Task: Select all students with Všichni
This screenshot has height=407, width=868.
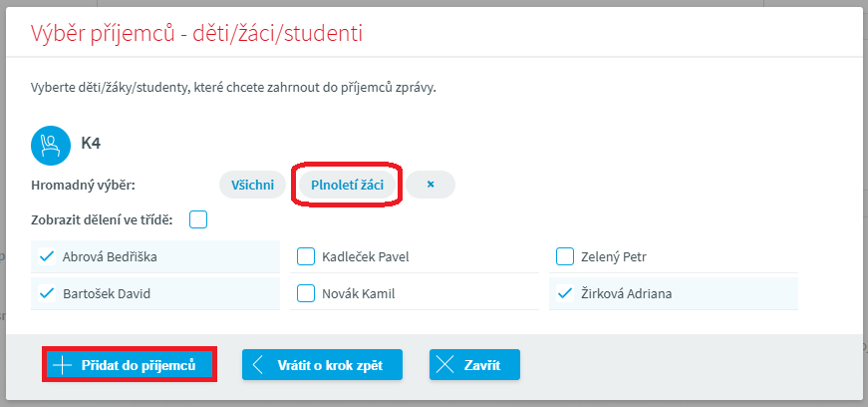Action: 252,185
